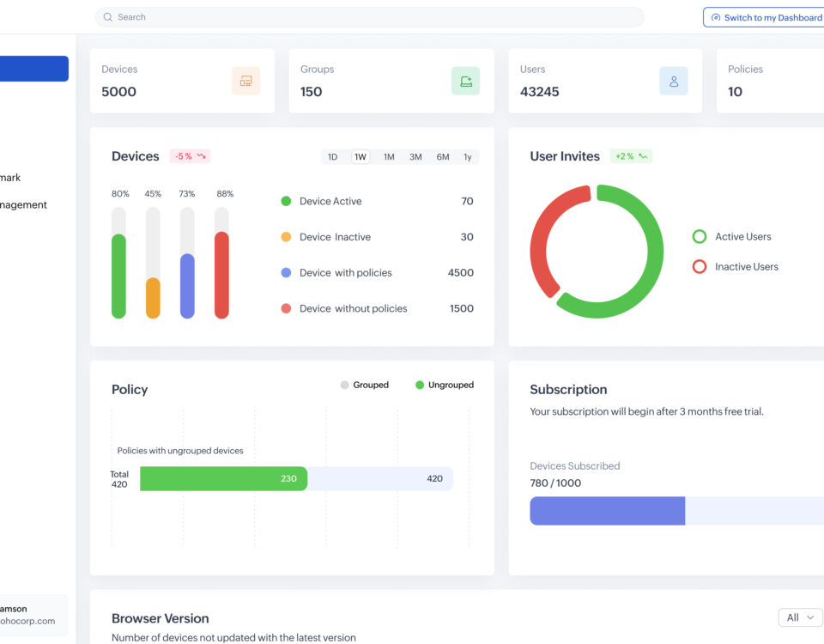Click the Groups card icon
The width and height of the screenshot is (824, 644).
tap(465, 81)
